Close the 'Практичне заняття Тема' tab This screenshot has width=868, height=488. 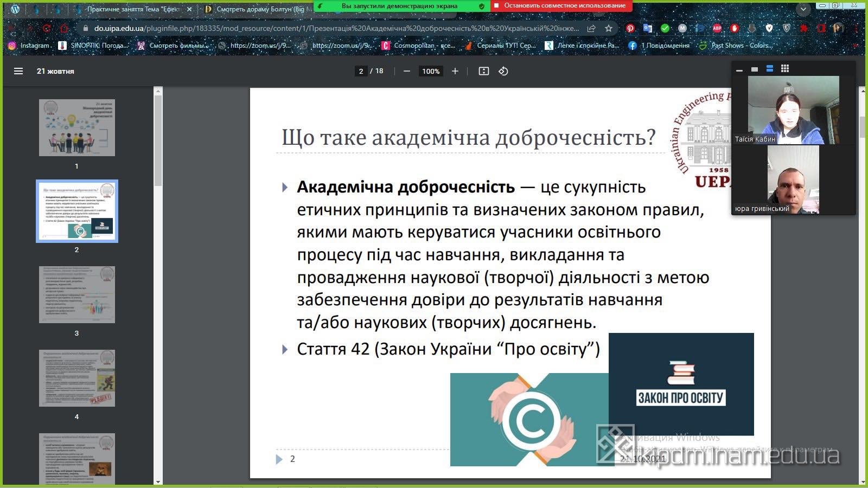(189, 9)
